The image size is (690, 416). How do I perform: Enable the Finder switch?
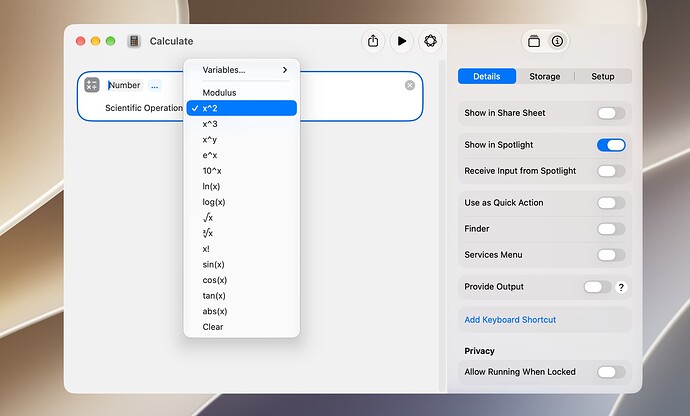pos(611,229)
